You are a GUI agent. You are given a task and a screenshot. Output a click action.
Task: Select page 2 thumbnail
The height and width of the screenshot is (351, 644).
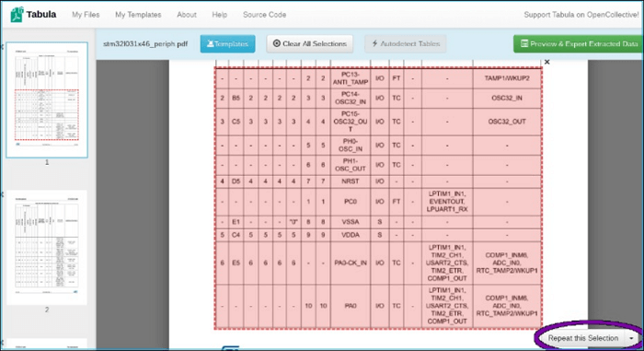[47, 247]
